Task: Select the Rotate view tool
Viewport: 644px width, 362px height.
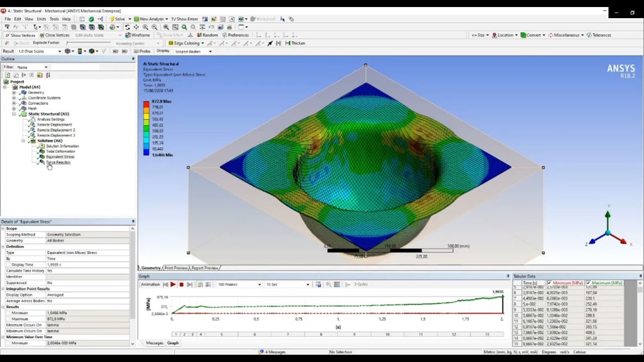Action: [127, 27]
